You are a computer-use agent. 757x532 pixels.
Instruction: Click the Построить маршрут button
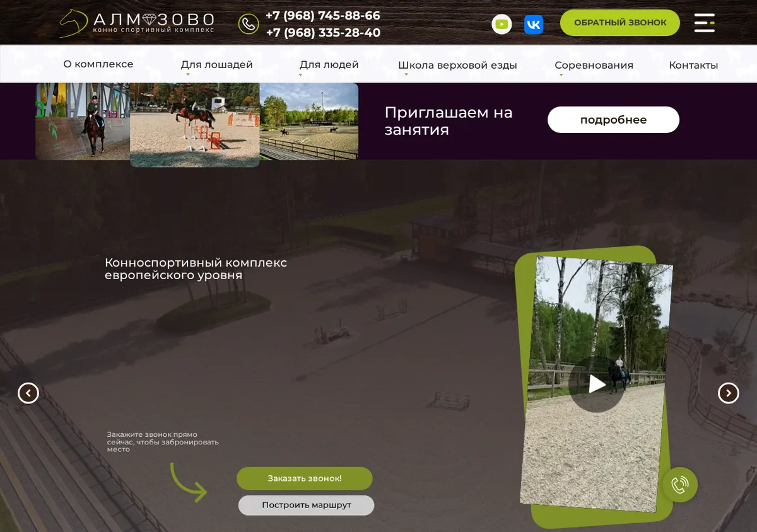click(x=307, y=505)
